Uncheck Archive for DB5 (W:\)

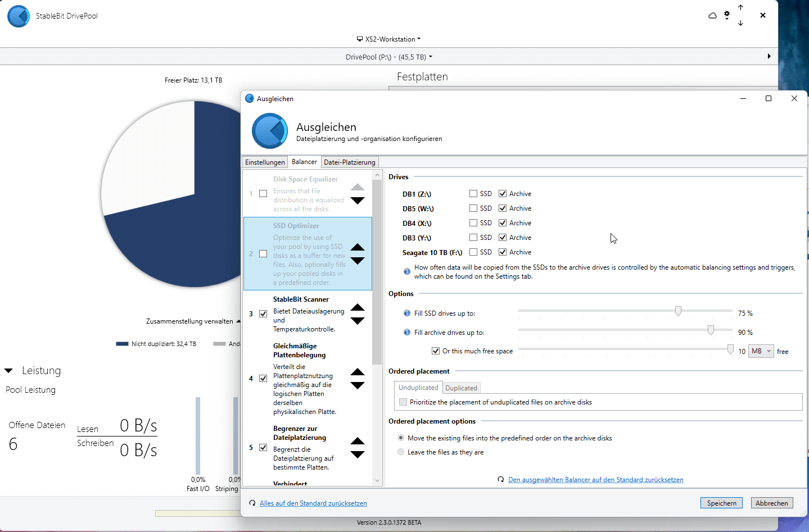click(503, 208)
